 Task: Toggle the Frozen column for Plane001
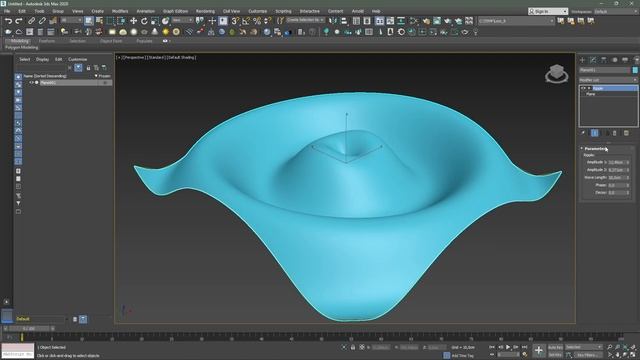[x=104, y=82]
